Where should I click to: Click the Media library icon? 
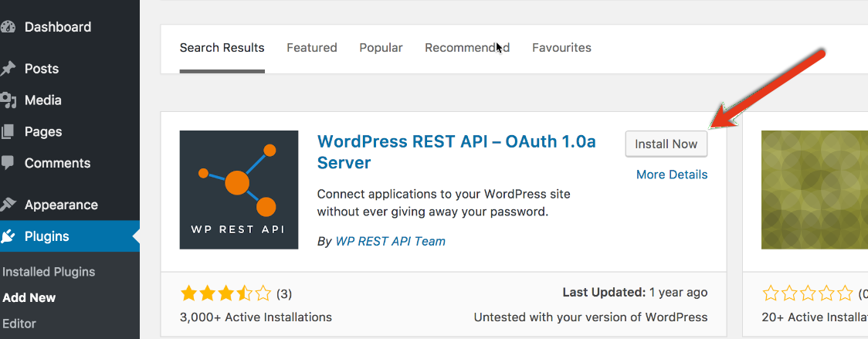pyautogui.click(x=7, y=100)
